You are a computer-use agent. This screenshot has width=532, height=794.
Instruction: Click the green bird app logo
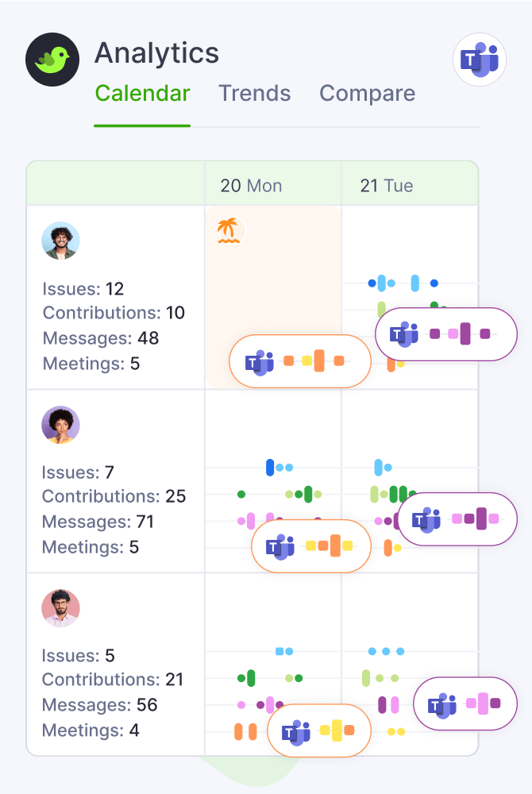(x=54, y=60)
